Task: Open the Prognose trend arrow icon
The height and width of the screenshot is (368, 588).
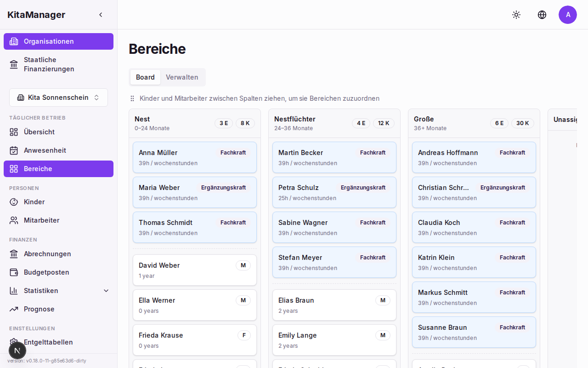Action: [x=14, y=309]
